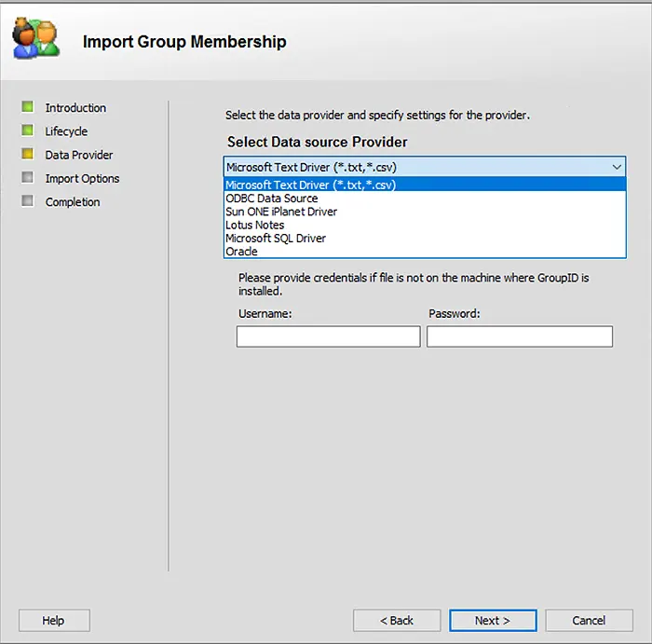
Task: Click the Import Group Membership users icon
Action: (35, 38)
